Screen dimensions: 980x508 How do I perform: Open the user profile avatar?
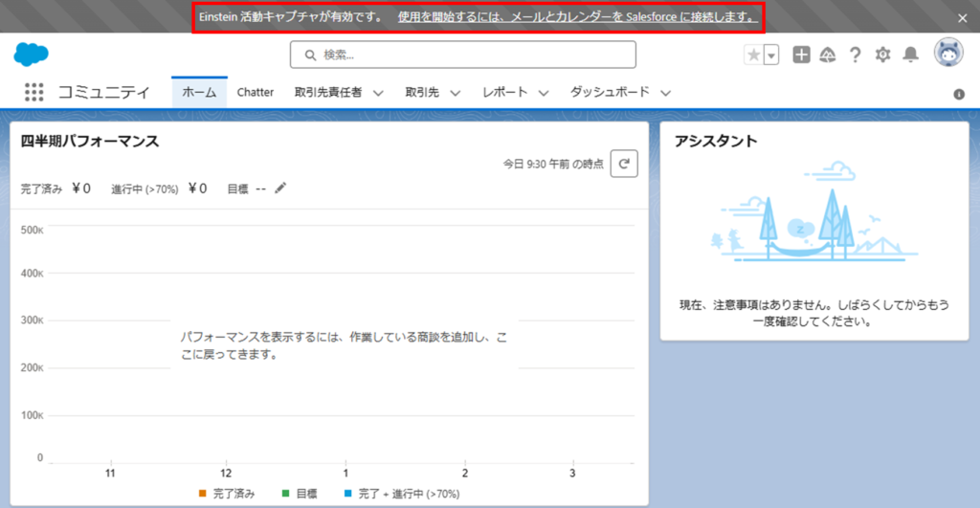tap(948, 54)
